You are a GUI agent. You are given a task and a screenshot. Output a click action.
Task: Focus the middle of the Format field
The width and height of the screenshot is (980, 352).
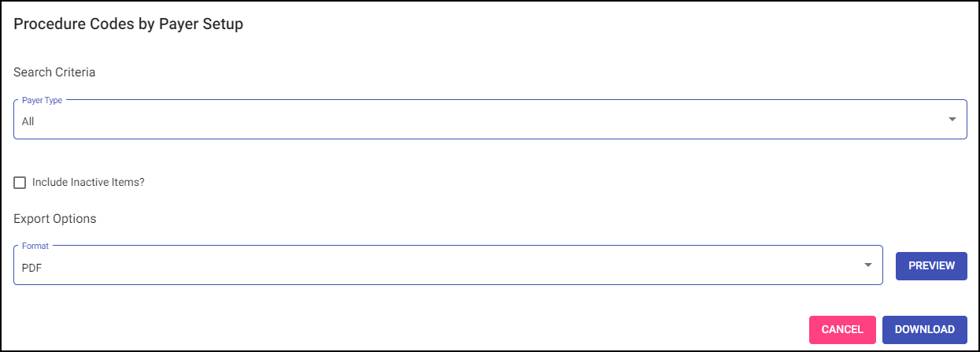pyautogui.click(x=448, y=265)
